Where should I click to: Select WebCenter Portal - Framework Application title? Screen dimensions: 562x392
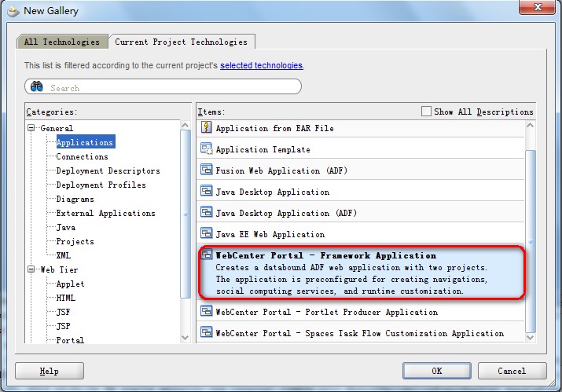pos(325,255)
